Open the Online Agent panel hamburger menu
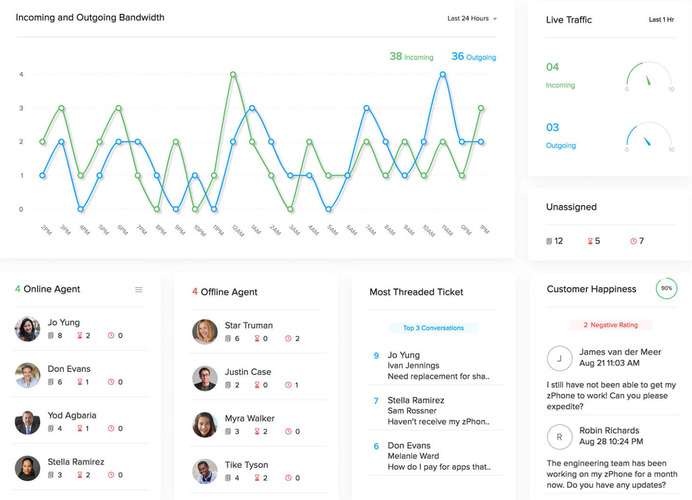 point(139,289)
